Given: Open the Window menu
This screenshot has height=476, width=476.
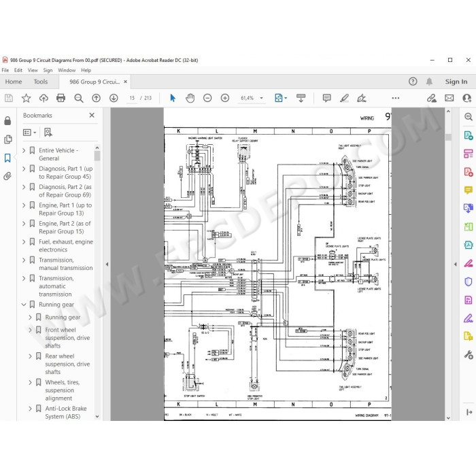Looking at the screenshot, I should pyautogui.click(x=67, y=70).
